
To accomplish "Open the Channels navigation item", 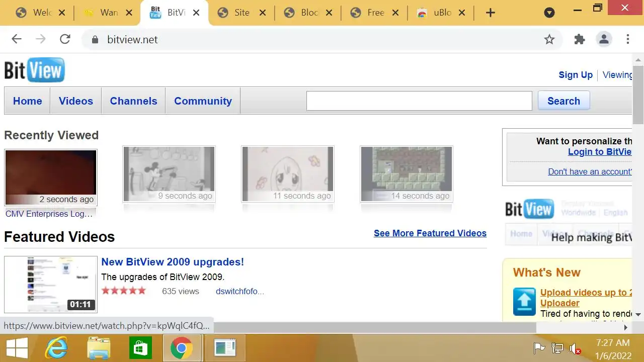I will [133, 101].
